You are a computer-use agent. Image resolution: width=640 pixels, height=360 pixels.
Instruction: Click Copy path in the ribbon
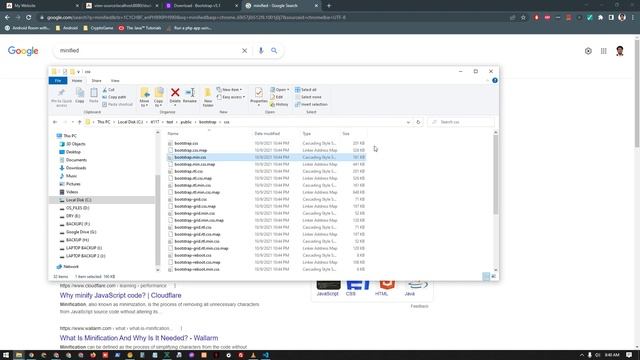[114, 97]
